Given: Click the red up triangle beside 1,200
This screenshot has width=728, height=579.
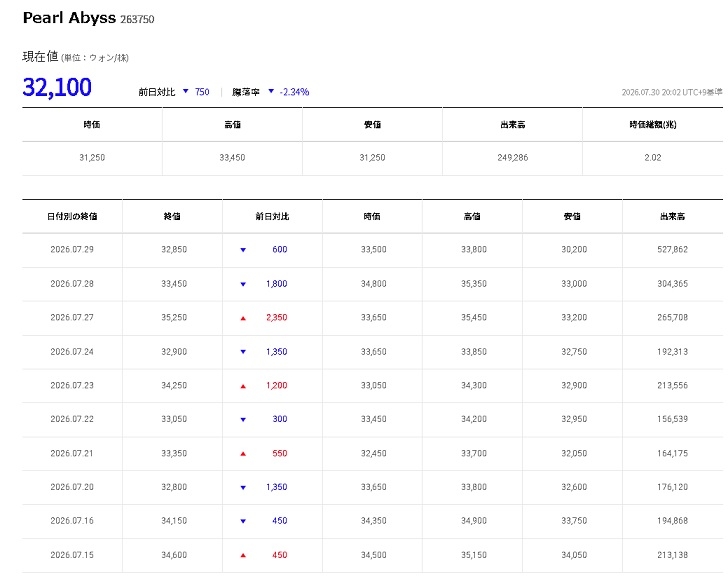Looking at the screenshot, I should [243, 386].
